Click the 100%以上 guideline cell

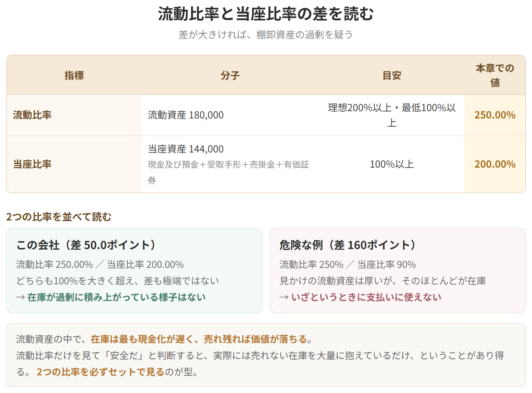click(392, 164)
